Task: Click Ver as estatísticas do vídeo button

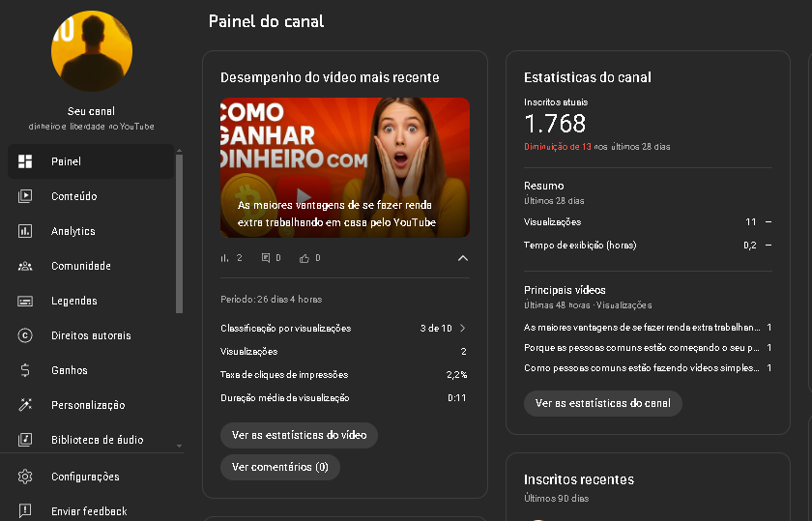Action: pyautogui.click(x=299, y=435)
